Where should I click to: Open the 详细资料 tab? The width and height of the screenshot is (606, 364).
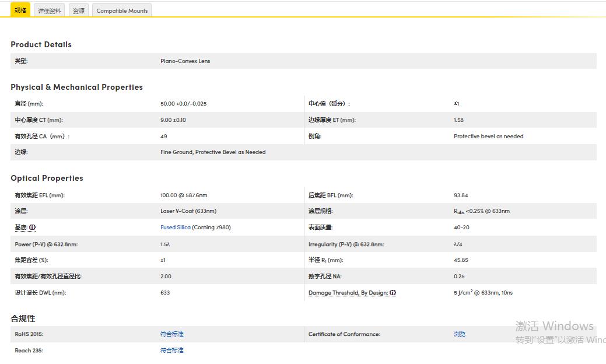pos(50,10)
